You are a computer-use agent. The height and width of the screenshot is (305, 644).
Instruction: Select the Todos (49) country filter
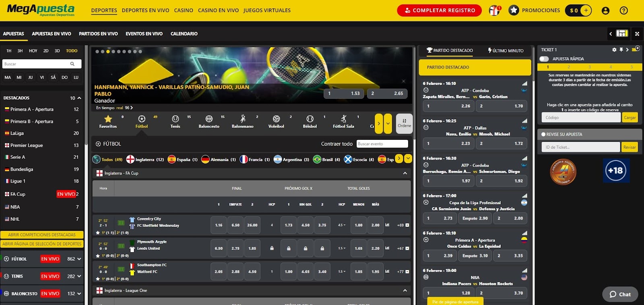coord(107,160)
